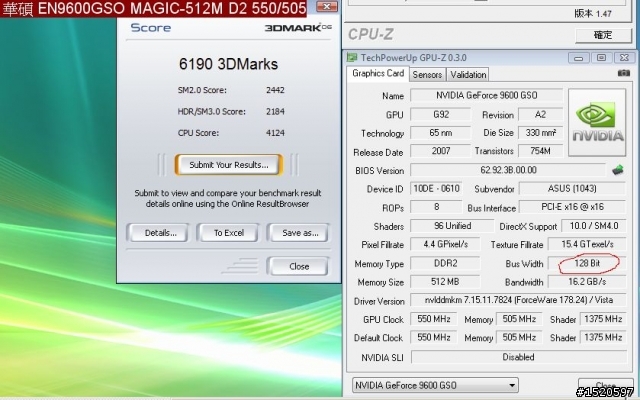Click the SM2.0 Score value 2442
The height and width of the screenshot is (400, 640).
(275, 90)
